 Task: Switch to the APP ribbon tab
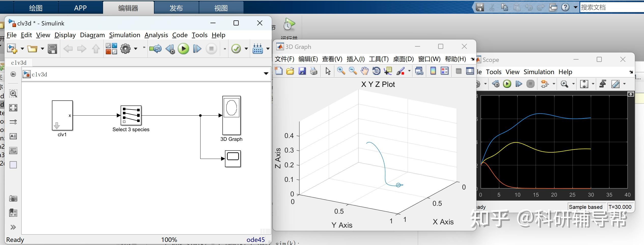click(80, 8)
